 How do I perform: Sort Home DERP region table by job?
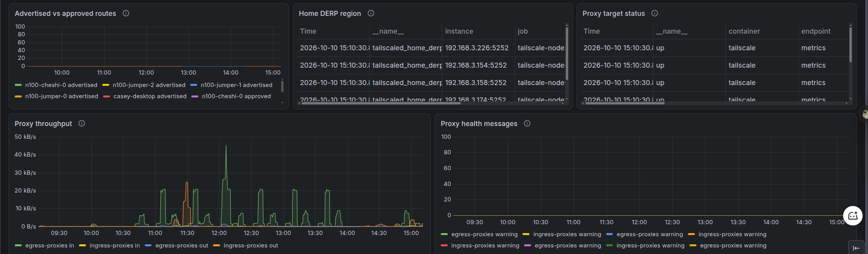[523, 31]
